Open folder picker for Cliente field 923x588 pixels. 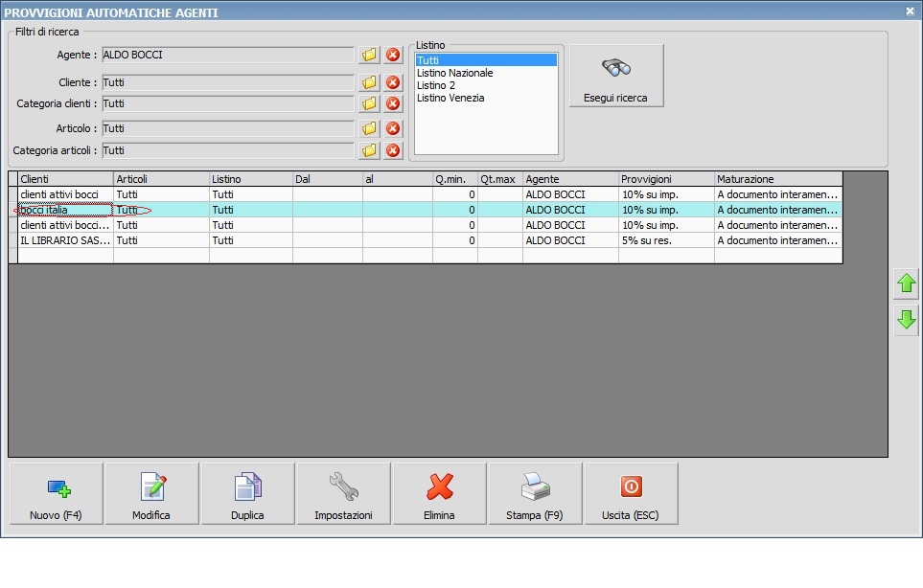coord(369,82)
